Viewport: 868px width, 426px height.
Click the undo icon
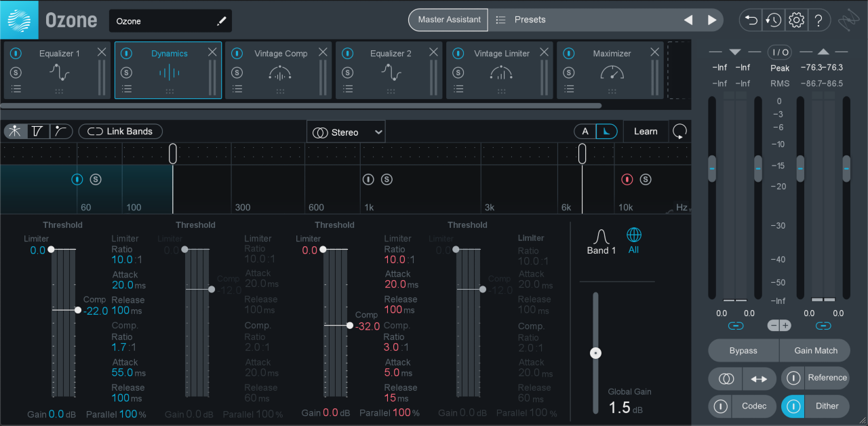coord(751,20)
